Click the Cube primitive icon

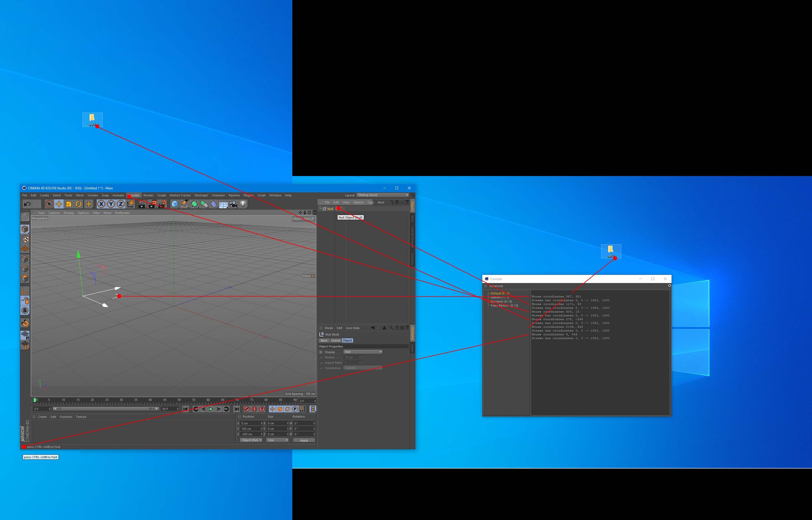[x=174, y=204]
